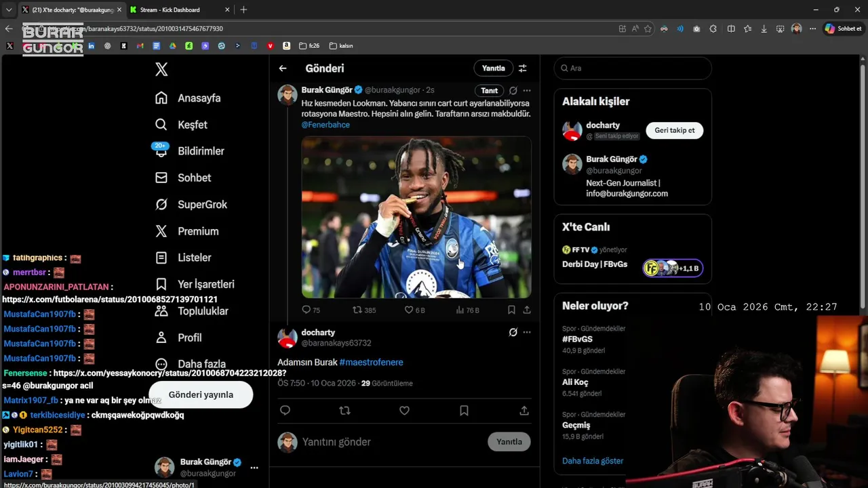Click Daha fazla göster link
This screenshot has height=488, width=868.
pyautogui.click(x=593, y=461)
